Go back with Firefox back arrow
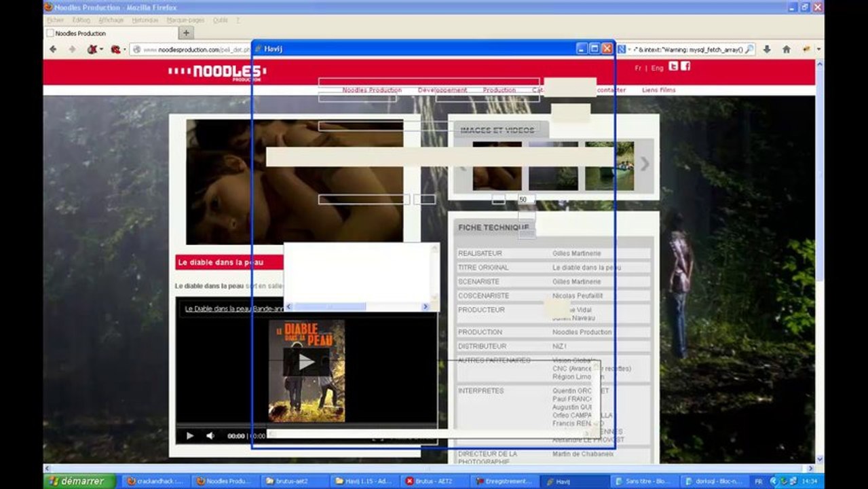Image resolution: width=868 pixels, height=489 pixels. pyautogui.click(x=53, y=50)
